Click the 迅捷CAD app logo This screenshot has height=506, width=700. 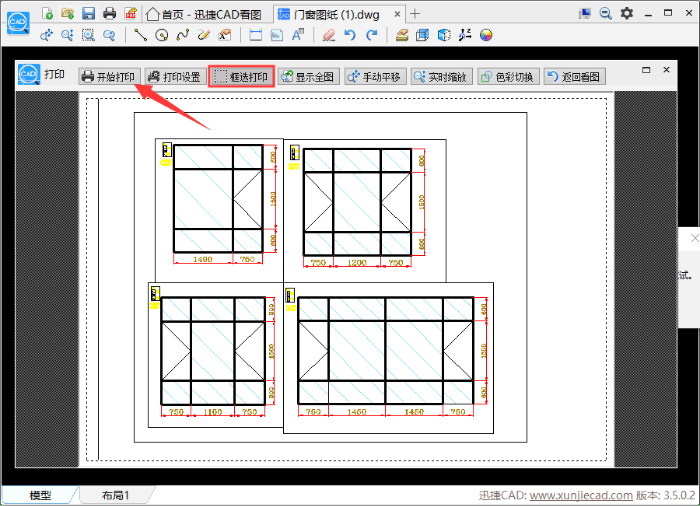click(18, 22)
